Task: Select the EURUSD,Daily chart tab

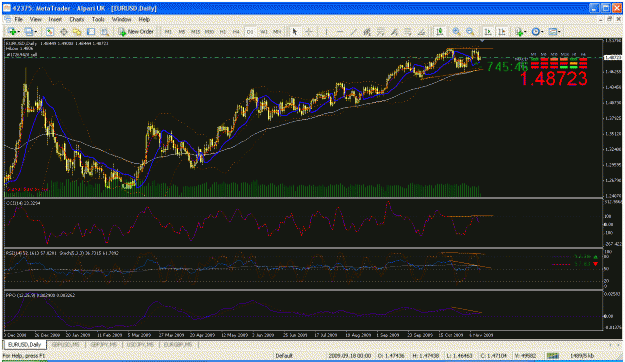Action: 25,344
